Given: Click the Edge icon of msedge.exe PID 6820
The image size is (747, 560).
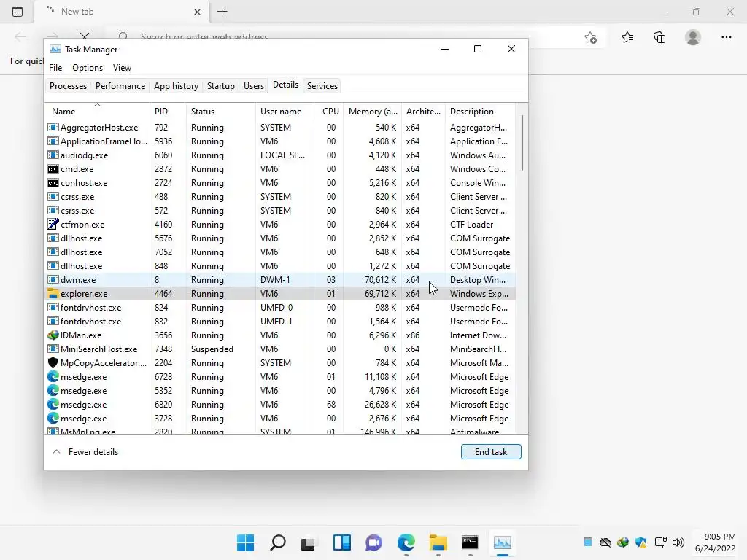Looking at the screenshot, I should click(53, 404).
